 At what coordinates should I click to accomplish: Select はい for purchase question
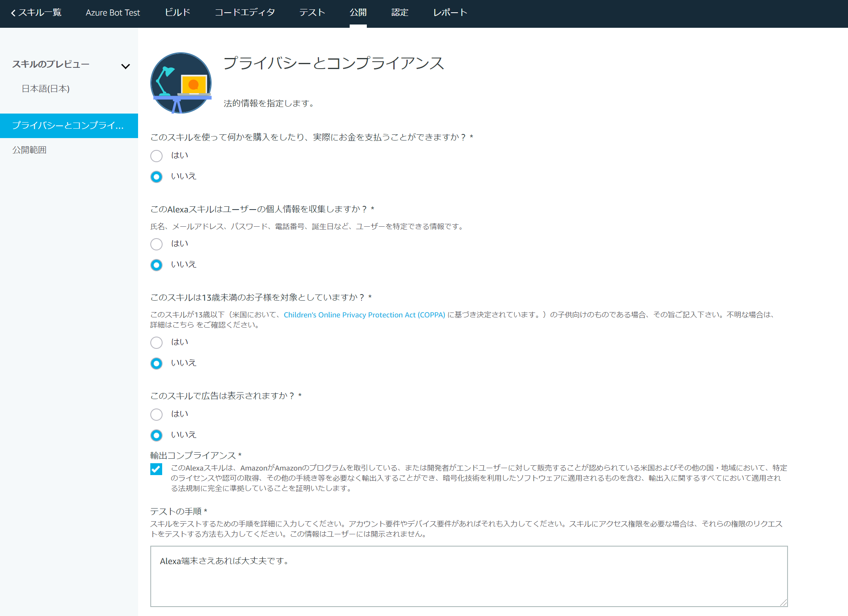click(156, 156)
